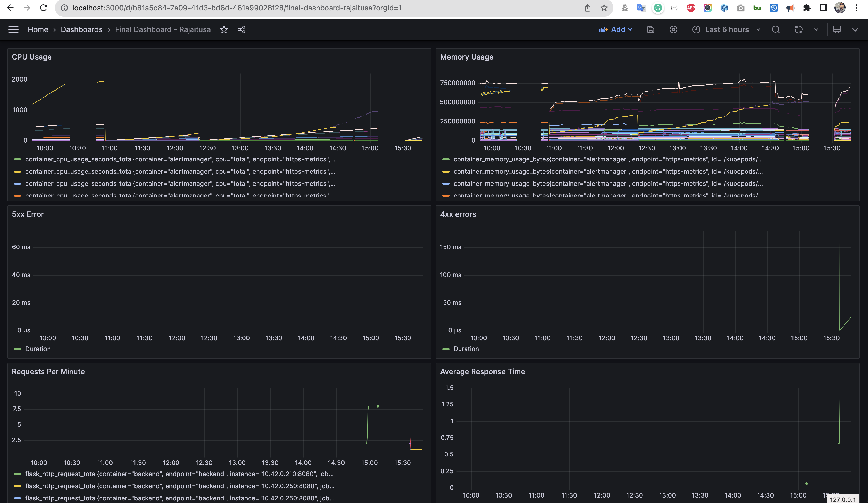Toggle yellow alertmanager series in CPU legend
This screenshot has height=503, width=868.
180,171
